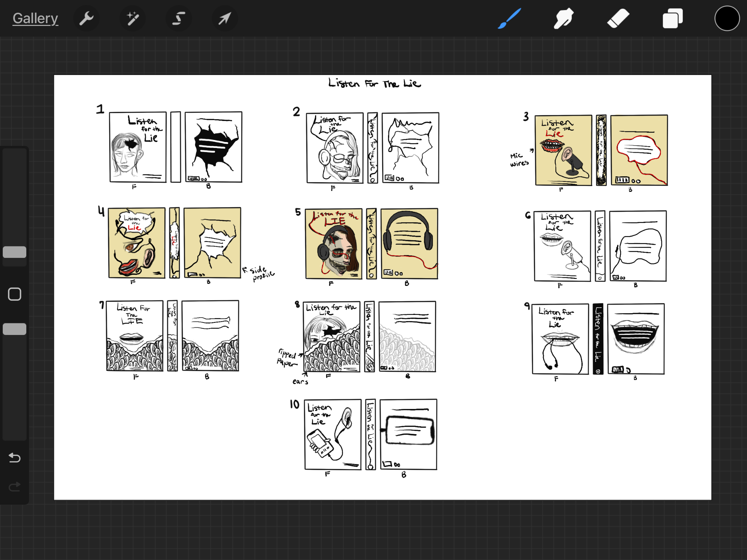
Task: Open the Actions wrench menu
Action: pos(86,18)
